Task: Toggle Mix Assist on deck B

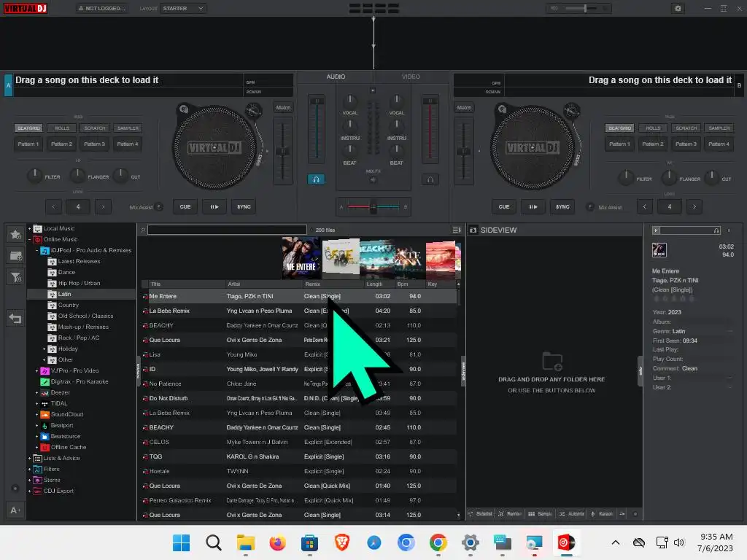Action: 590,207
